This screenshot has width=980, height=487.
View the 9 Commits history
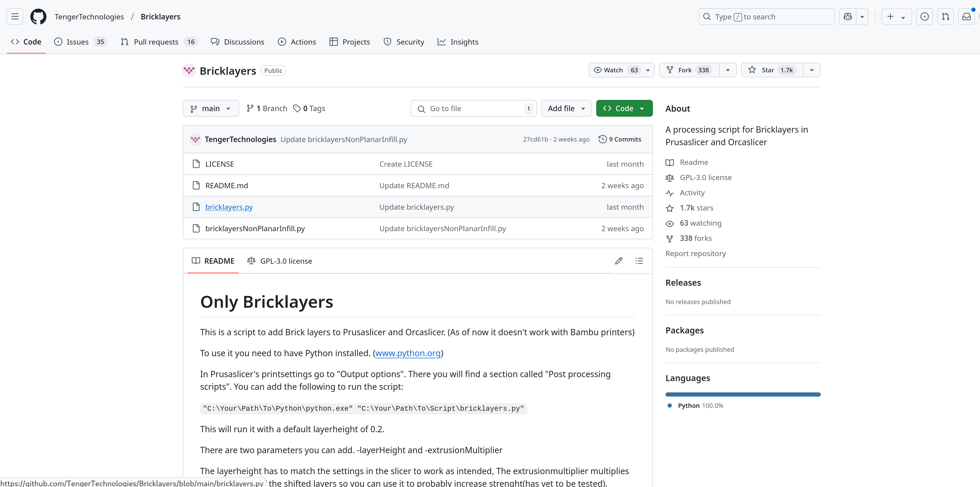click(620, 139)
